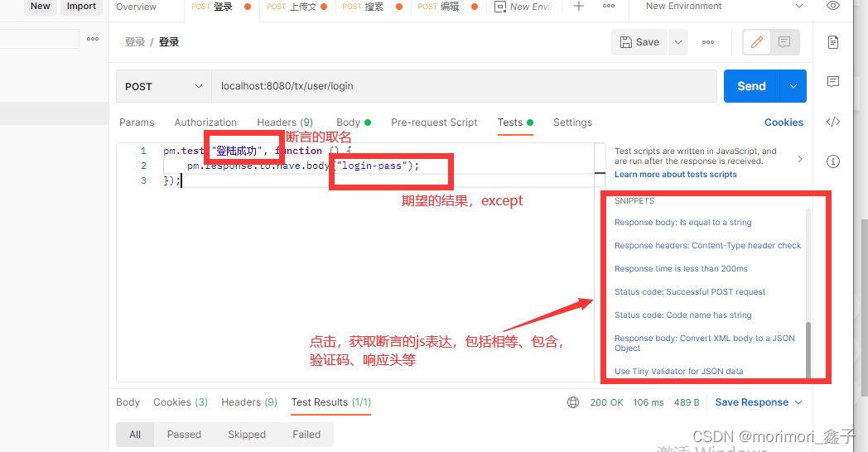Open the New Environment selector dropdown
This screenshot has width=868, height=452.
pyautogui.click(x=724, y=6)
